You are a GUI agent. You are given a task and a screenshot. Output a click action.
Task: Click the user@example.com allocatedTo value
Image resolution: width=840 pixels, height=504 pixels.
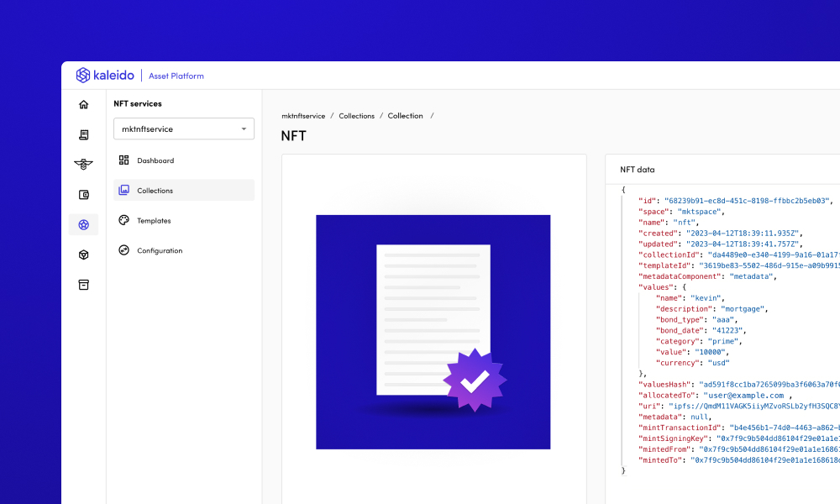click(744, 396)
